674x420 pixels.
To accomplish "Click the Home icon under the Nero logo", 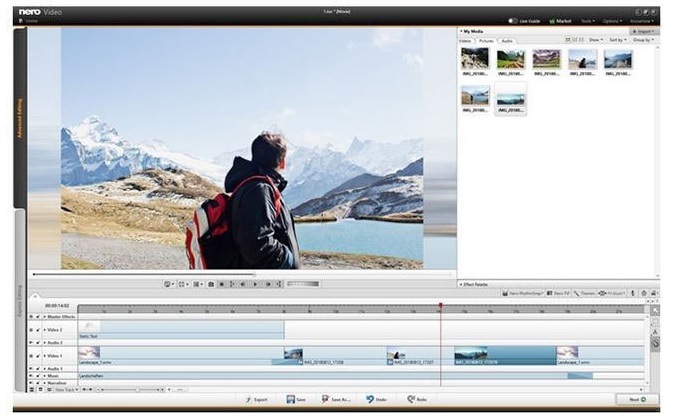I will (30, 20).
